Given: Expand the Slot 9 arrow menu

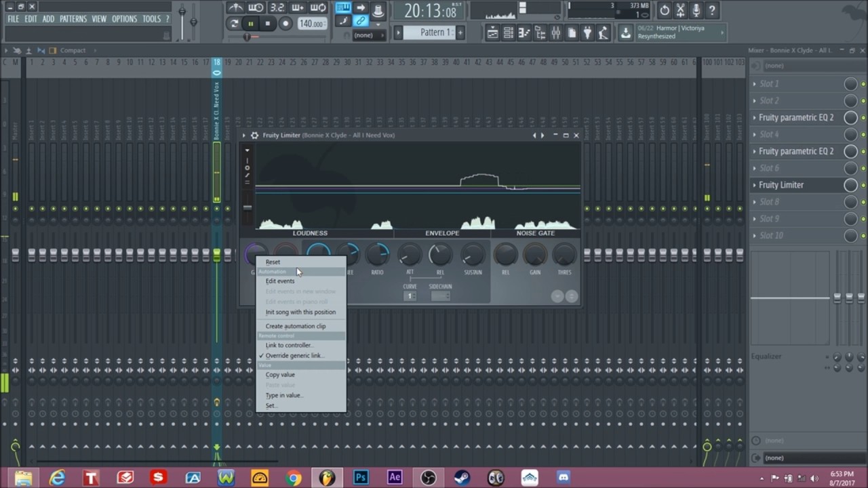Looking at the screenshot, I should 754,219.
